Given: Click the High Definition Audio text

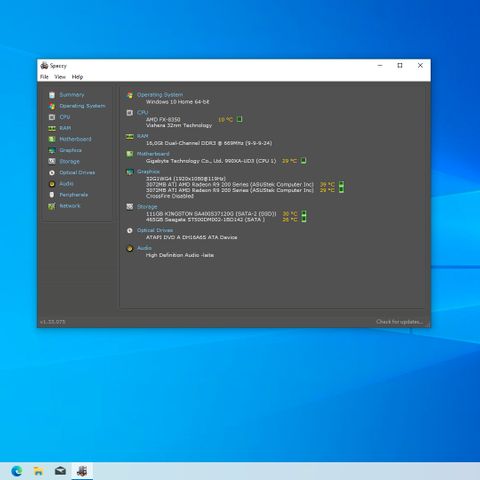Looking at the screenshot, I should point(180,255).
